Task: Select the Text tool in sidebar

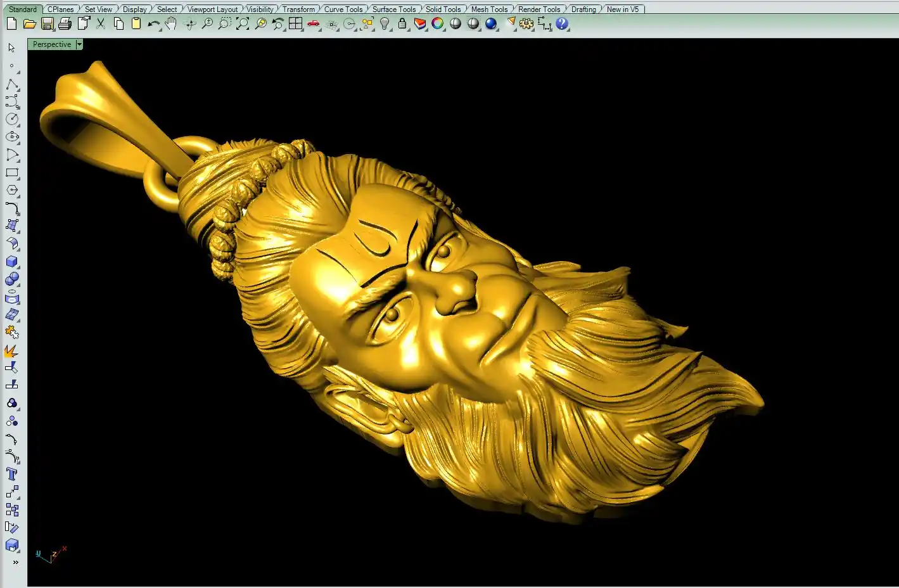Action: (12, 474)
